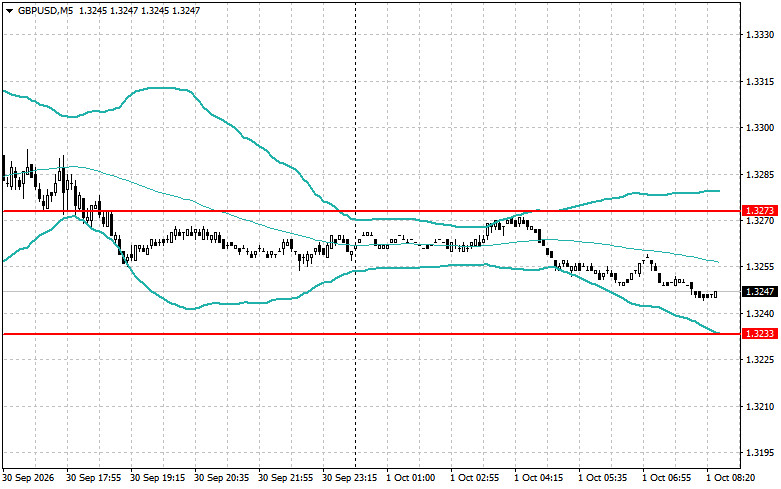Click the 1.3195 price scale value

(760, 453)
